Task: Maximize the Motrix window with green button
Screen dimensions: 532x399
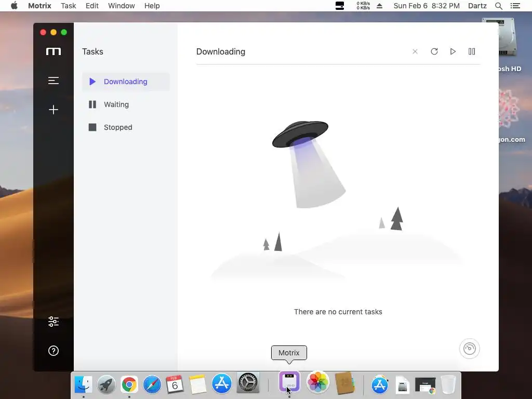Action: (64, 32)
